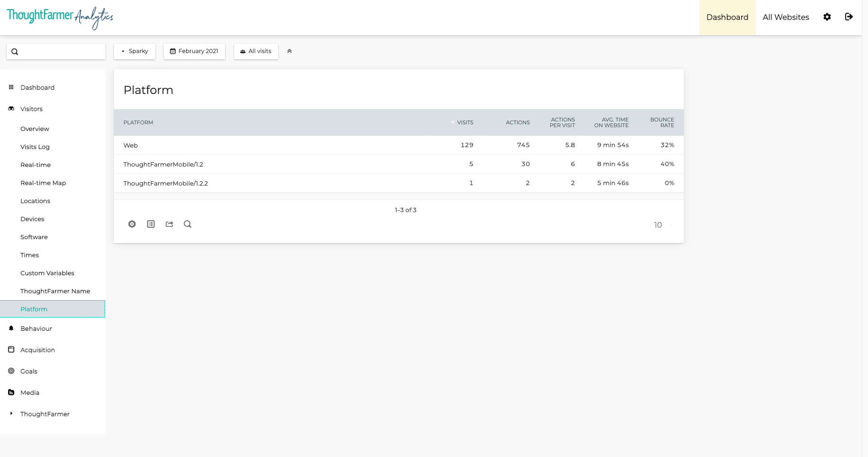
Task: Expand the ThoughtFarmer sidebar arrow
Action: 11,414
